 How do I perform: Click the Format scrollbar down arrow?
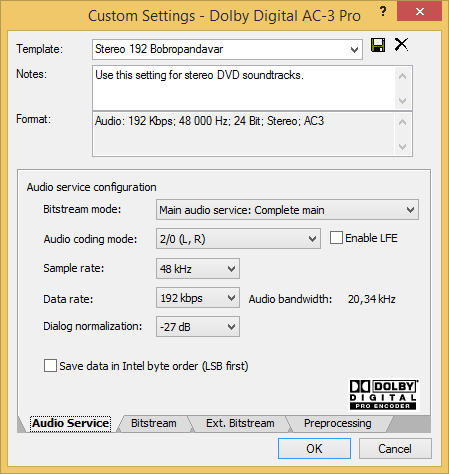click(403, 146)
